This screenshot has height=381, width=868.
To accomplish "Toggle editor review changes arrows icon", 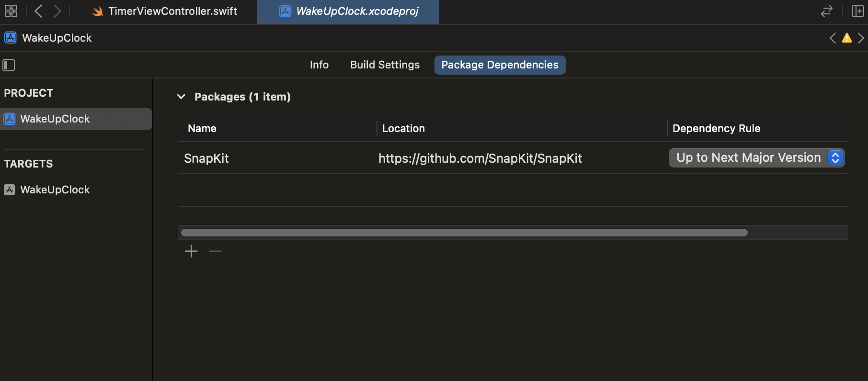I will [827, 11].
